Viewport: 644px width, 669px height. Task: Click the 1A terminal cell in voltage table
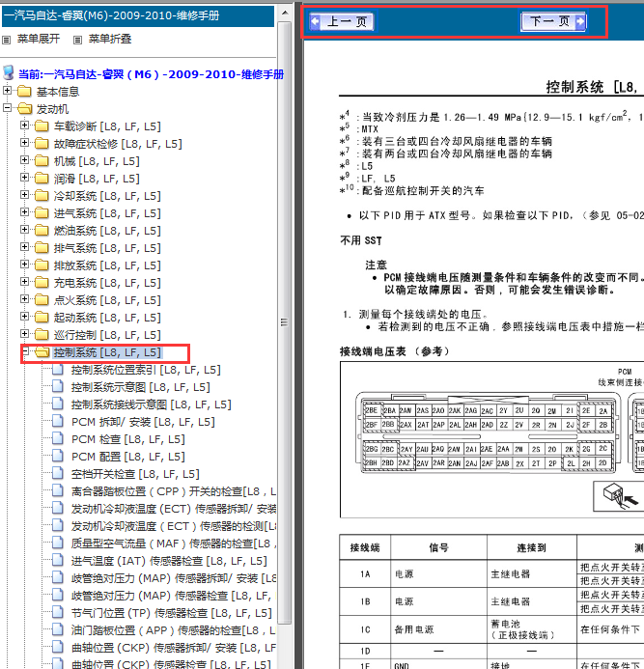[x=365, y=573]
